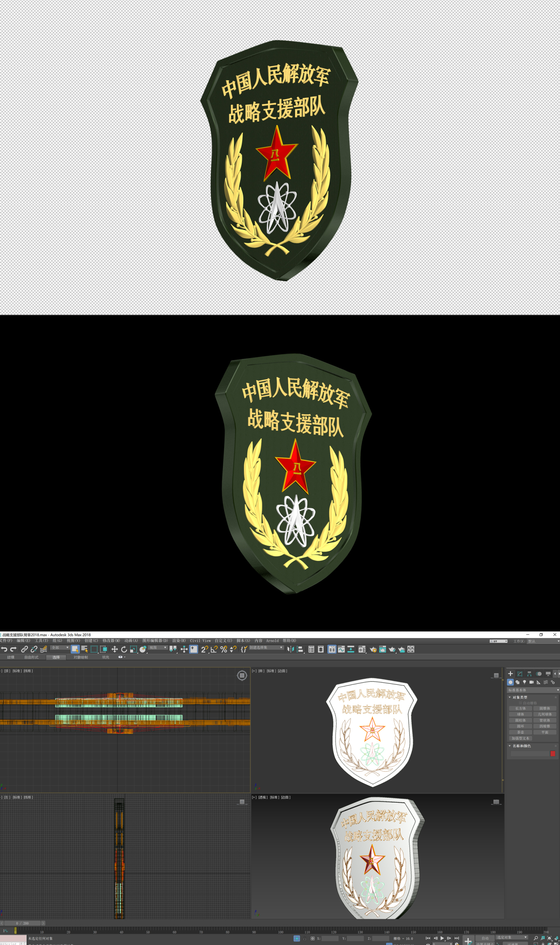Click the object name input field
This screenshot has width=560, height=945.
pyautogui.click(x=530, y=754)
